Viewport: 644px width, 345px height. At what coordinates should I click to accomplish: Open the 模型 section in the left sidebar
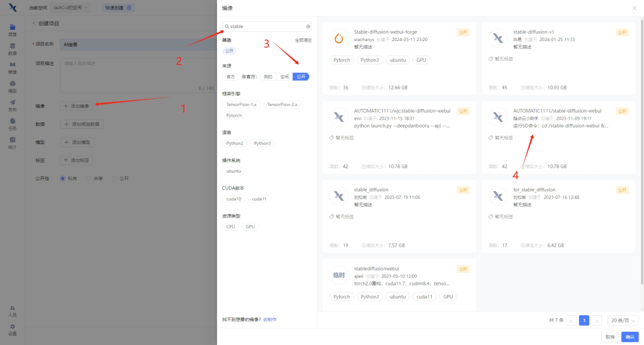pos(13,87)
